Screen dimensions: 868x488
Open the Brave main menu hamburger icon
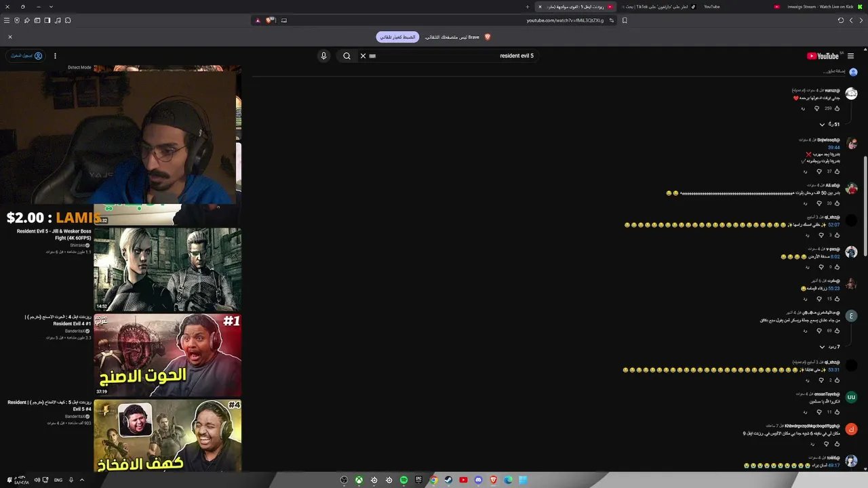click(7, 20)
